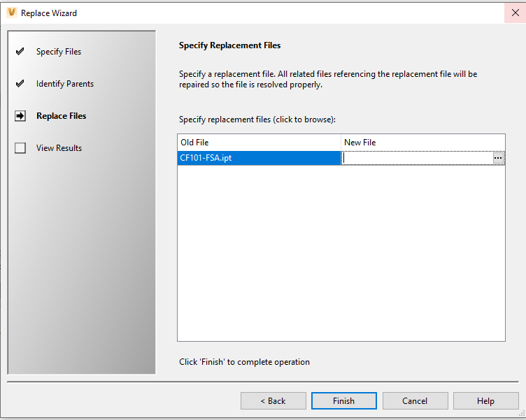526x420 pixels.
Task: Select the Replace Files step label
Action: tap(62, 115)
